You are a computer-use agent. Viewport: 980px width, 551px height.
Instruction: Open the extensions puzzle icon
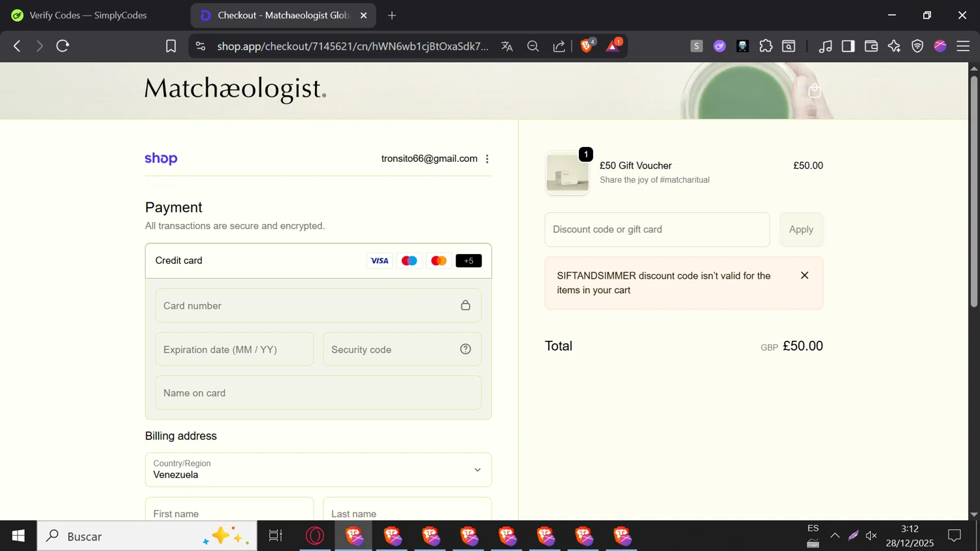click(x=766, y=46)
